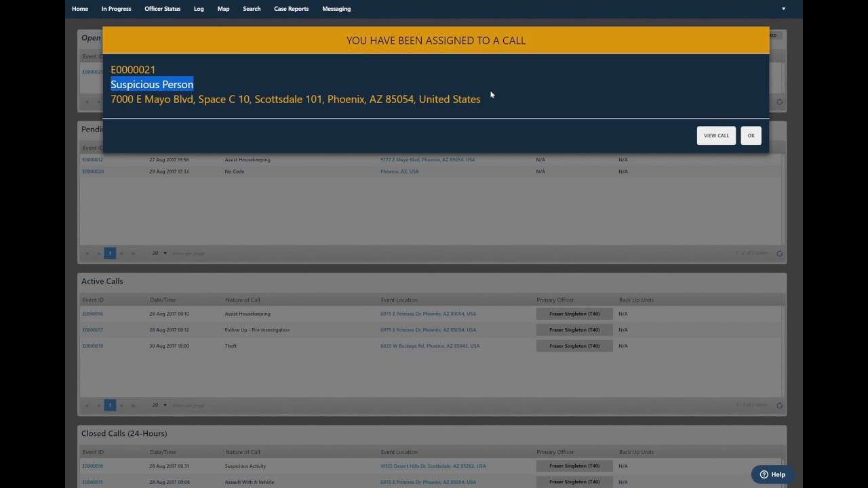Open active event E0000019

pos(93,346)
